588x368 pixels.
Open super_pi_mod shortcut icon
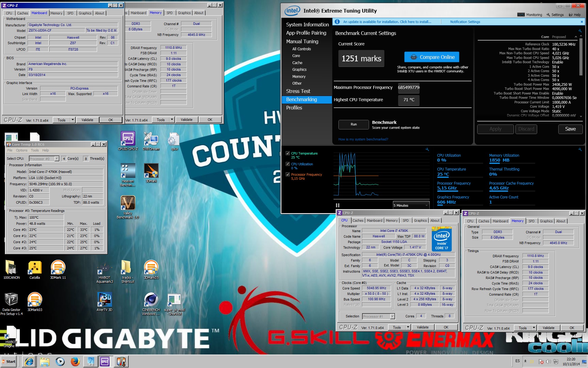[174, 304]
